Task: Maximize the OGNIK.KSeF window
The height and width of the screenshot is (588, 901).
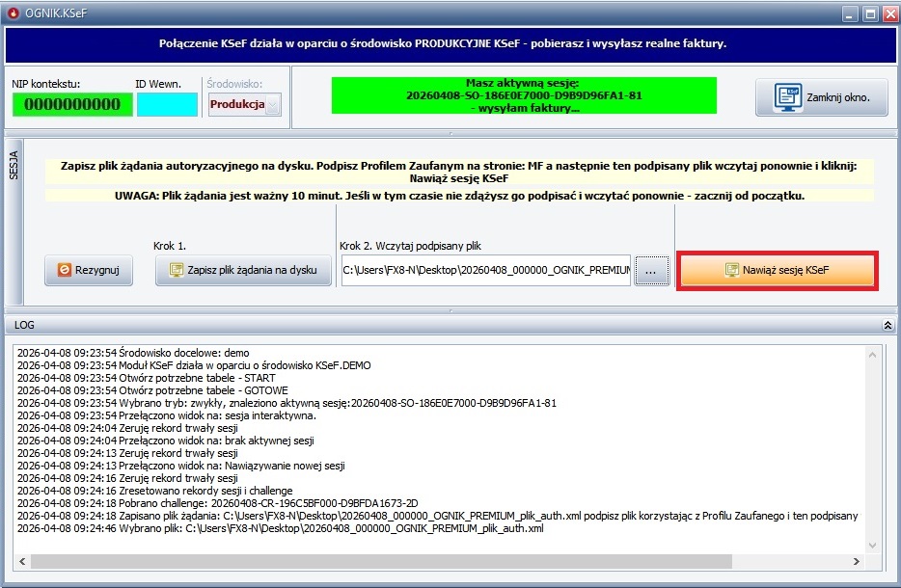Action: (x=869, y=13)
